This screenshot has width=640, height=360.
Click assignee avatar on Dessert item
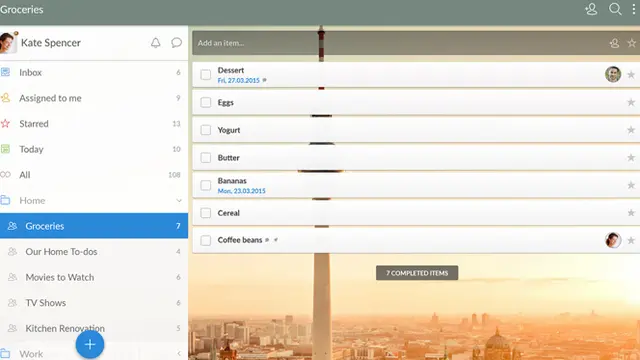point(613,74)
